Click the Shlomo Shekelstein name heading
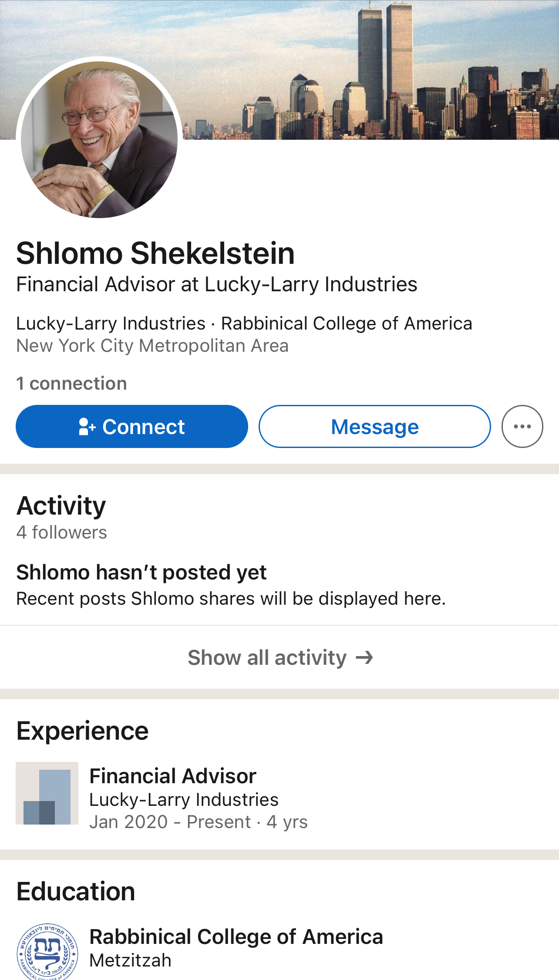 [155, 253]
